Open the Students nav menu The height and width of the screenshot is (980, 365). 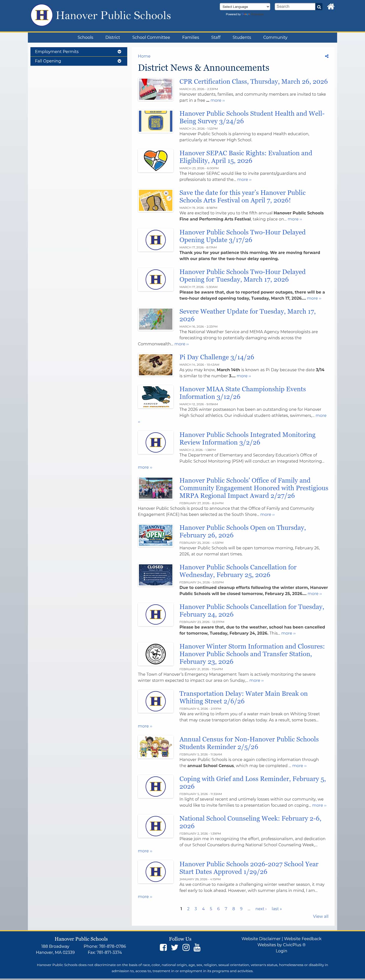[x=242, y=37]
